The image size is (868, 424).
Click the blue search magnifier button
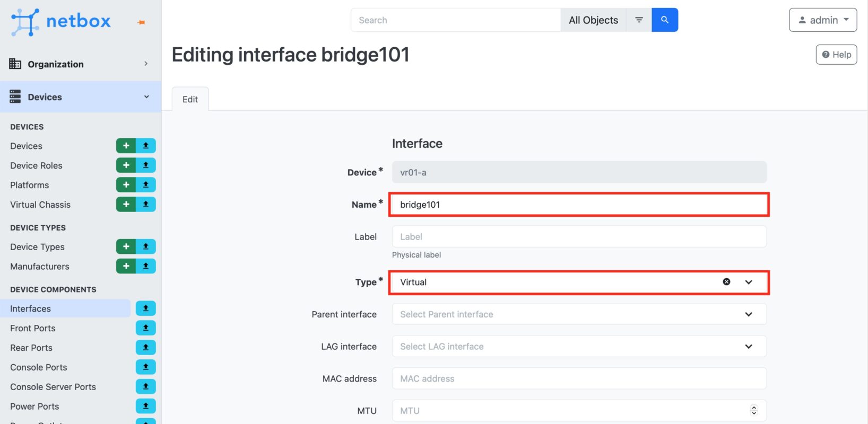pos(665,20)
